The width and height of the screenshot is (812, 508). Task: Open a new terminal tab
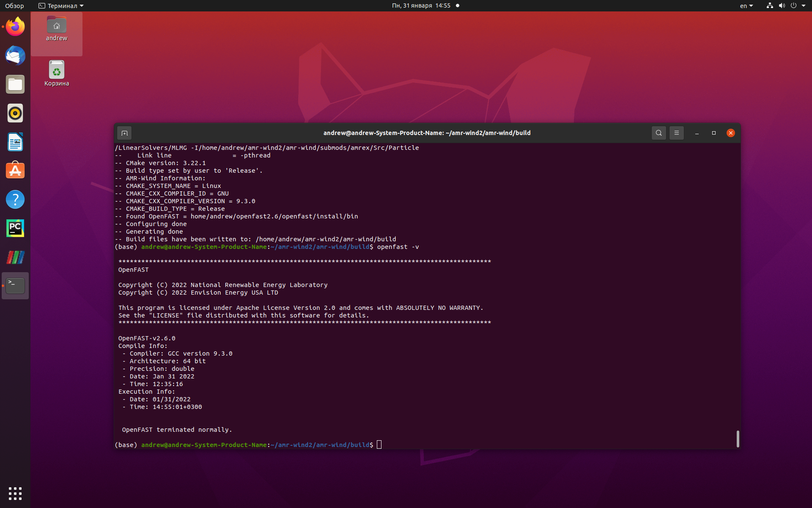coord(124,133)
